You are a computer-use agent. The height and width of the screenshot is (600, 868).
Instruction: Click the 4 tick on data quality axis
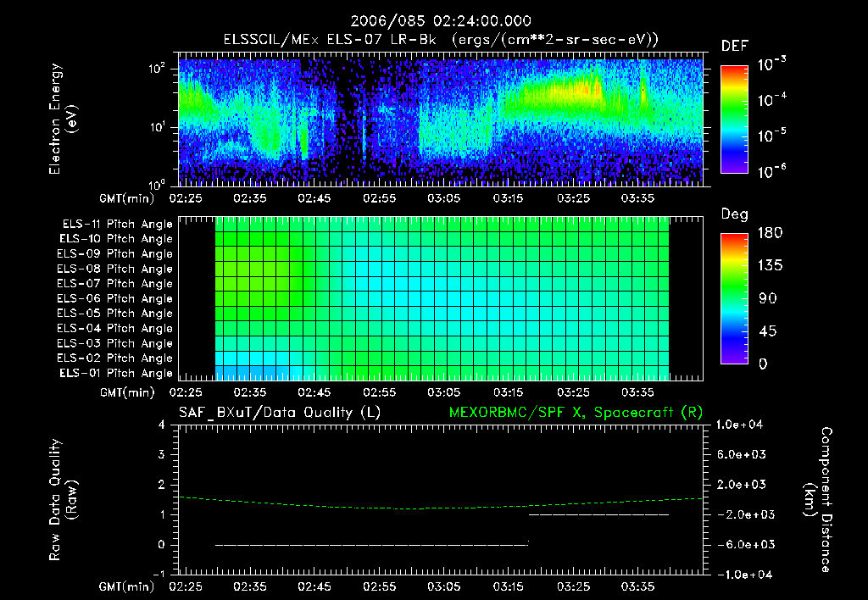(x=162, y=425)
